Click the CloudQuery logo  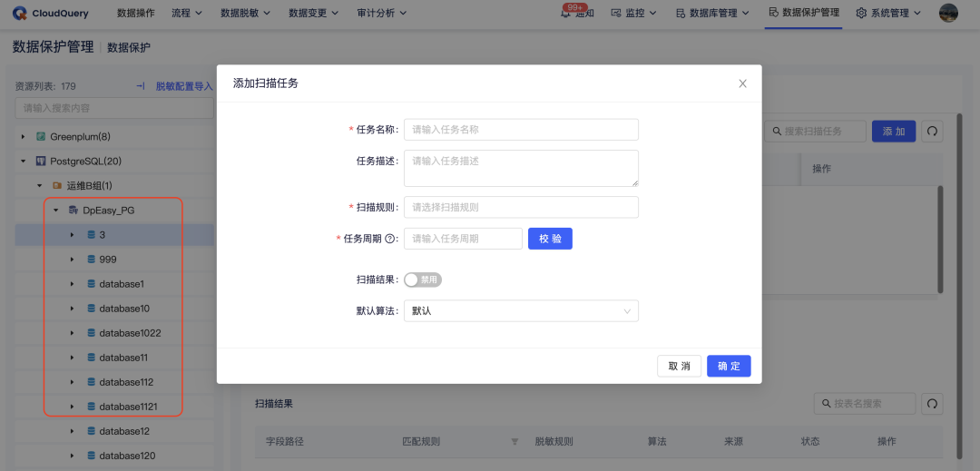[50, 13]
